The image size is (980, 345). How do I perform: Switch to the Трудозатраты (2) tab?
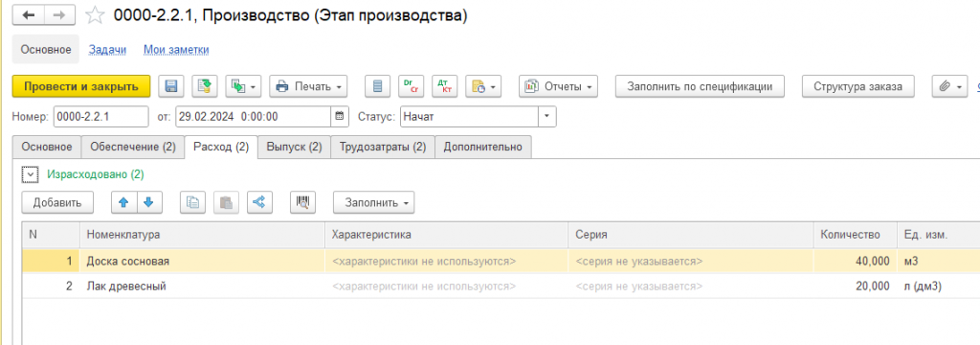383,148
